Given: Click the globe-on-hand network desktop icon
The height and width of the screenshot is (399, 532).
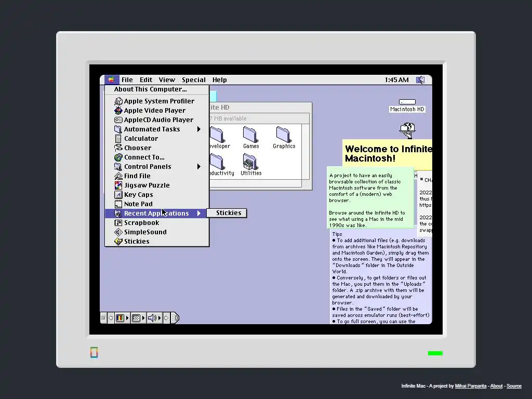Looking at the screenshot, I should pyautogui.click(x=407, y=130).
